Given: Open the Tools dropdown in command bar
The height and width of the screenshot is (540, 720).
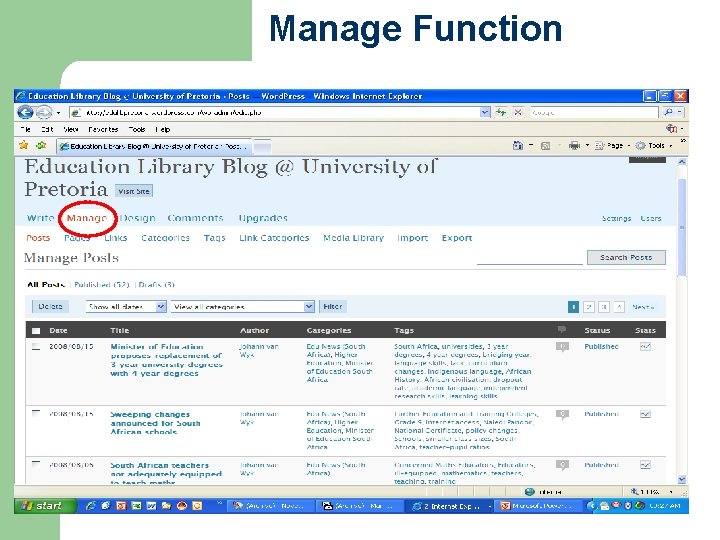Looking at the screenshot, I should (x=654, y=146).
